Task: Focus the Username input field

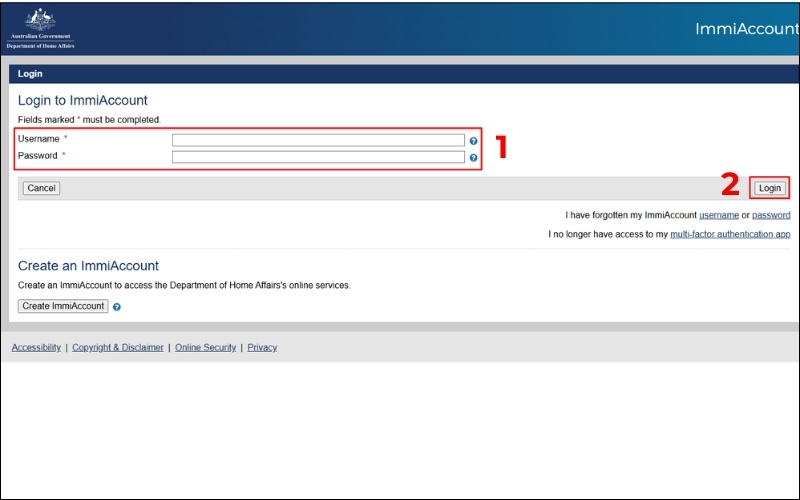Action: click(x=318, y=140)
